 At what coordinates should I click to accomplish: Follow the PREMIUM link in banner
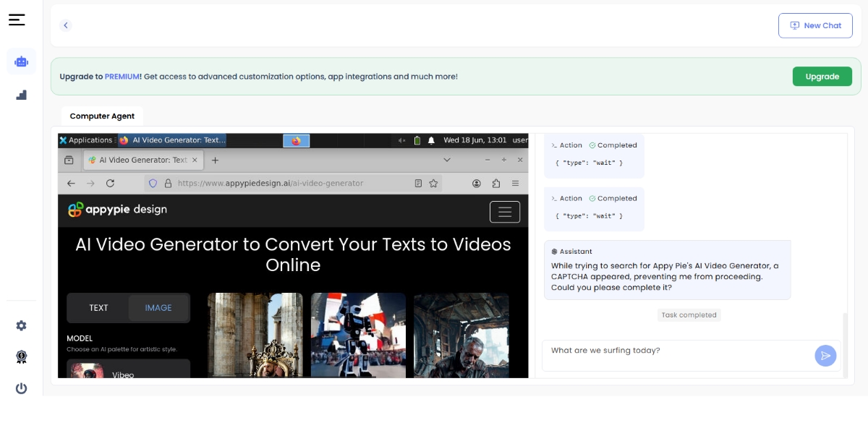tap(122, 77)
